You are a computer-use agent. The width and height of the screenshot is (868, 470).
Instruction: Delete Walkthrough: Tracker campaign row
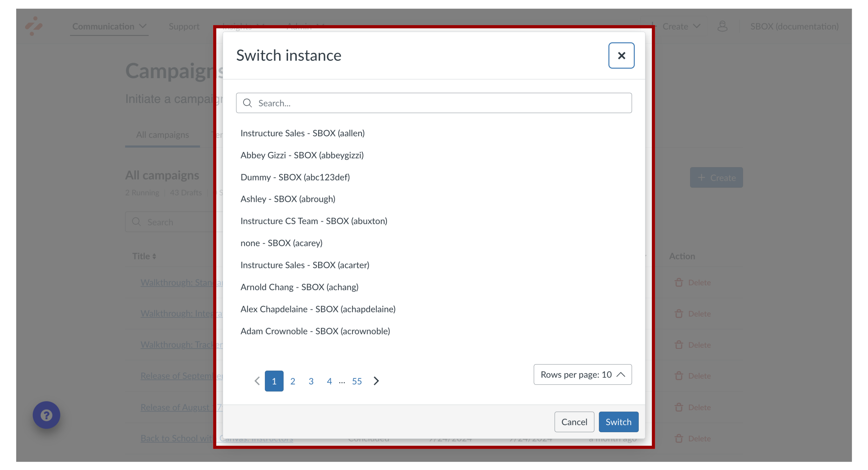coord(693,345)
